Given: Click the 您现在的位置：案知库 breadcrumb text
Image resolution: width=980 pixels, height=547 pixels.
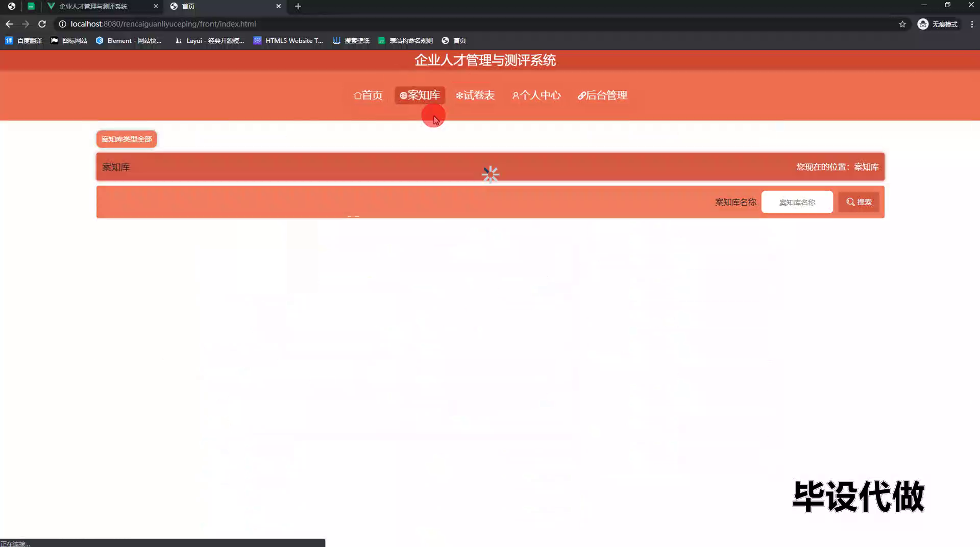Looking at the screenshot, I should tap(838, 167).
